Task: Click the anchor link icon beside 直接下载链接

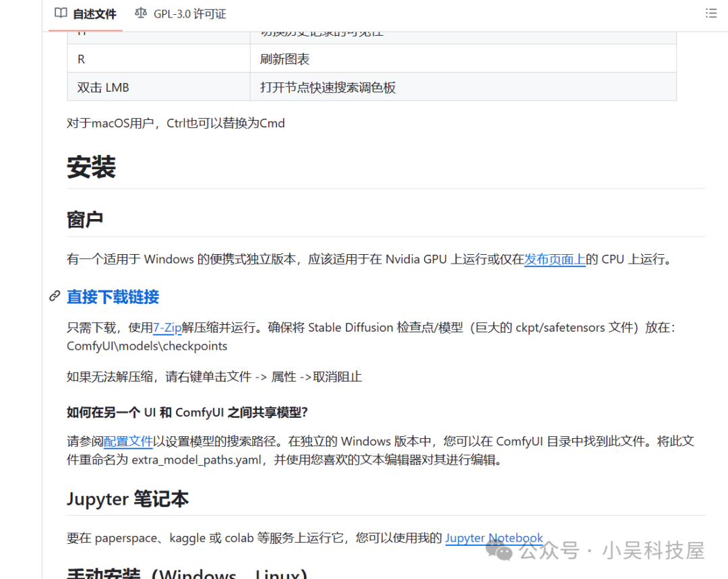Action: 55,296
